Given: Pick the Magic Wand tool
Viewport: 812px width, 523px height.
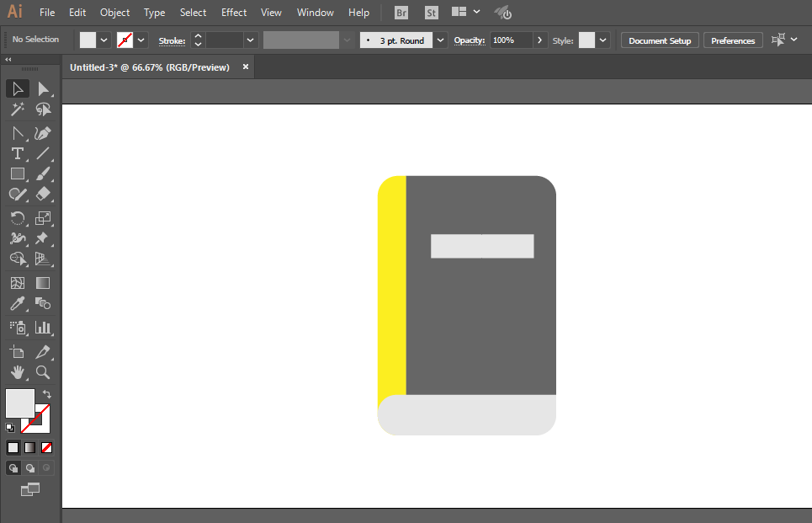Looking at the screenshot, I should (x=18, y=109).
